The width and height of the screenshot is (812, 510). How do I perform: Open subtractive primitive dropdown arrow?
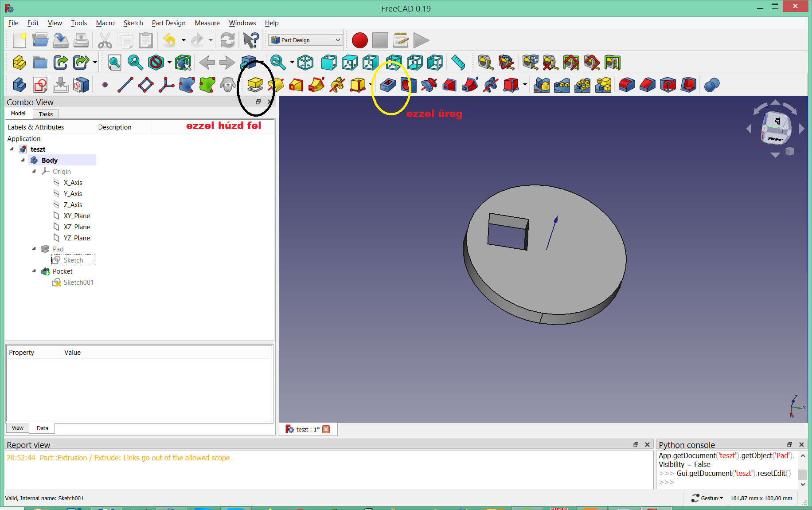tap(525, 85)
